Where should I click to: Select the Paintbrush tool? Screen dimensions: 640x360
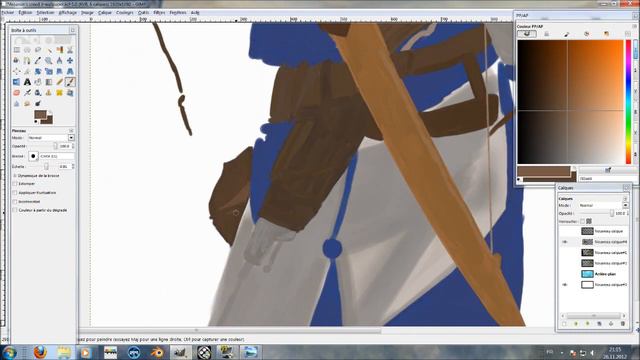click(x=70, y=82)
